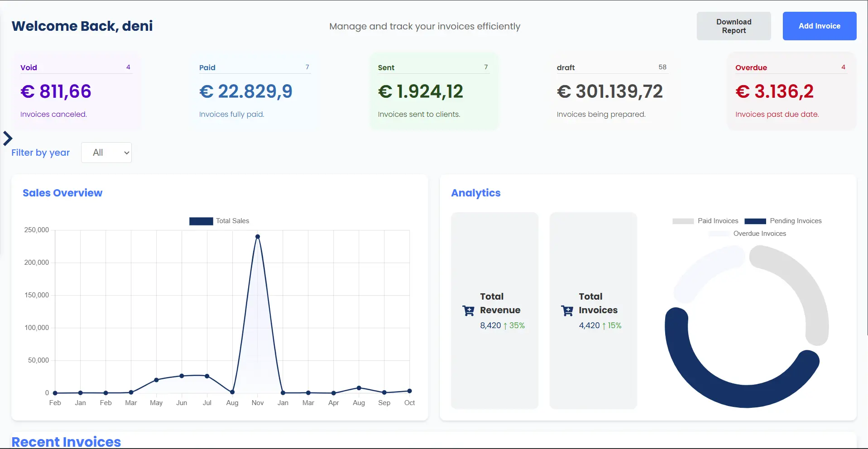Select the Overdue amount € 3.136,2

[x=775, y=91]
